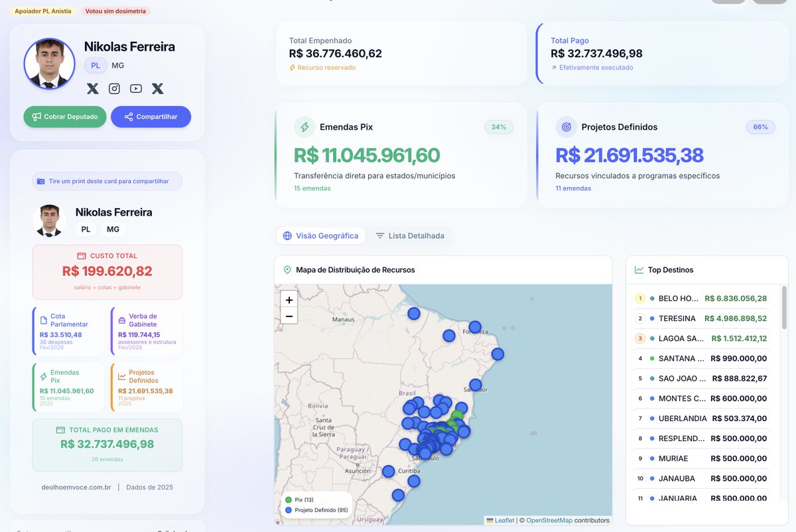Click the map pin icon beside Mapa de Distribuição
Viewport: 796px width, 532px height.
pos(287,270)
